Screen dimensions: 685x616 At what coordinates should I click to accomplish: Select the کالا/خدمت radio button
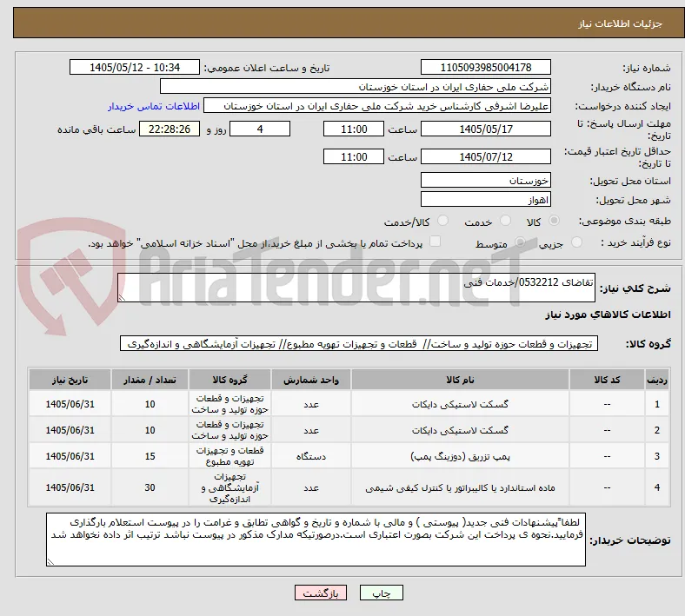tap(443, 221)
